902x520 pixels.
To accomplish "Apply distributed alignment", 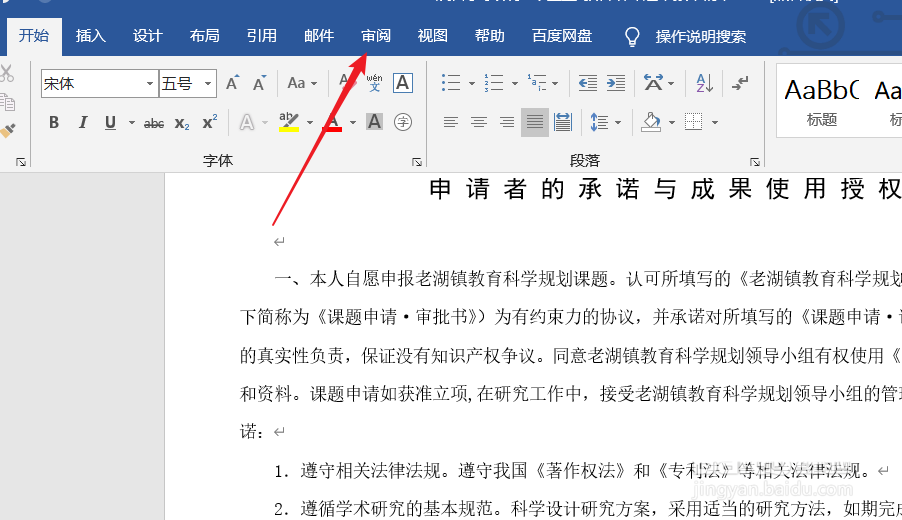I will 563,122.
